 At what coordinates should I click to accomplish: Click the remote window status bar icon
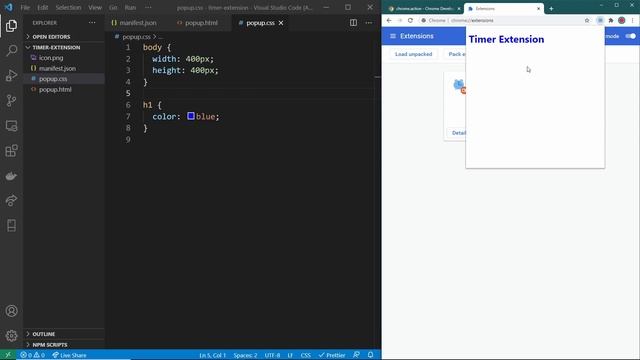tap(8, 355)
